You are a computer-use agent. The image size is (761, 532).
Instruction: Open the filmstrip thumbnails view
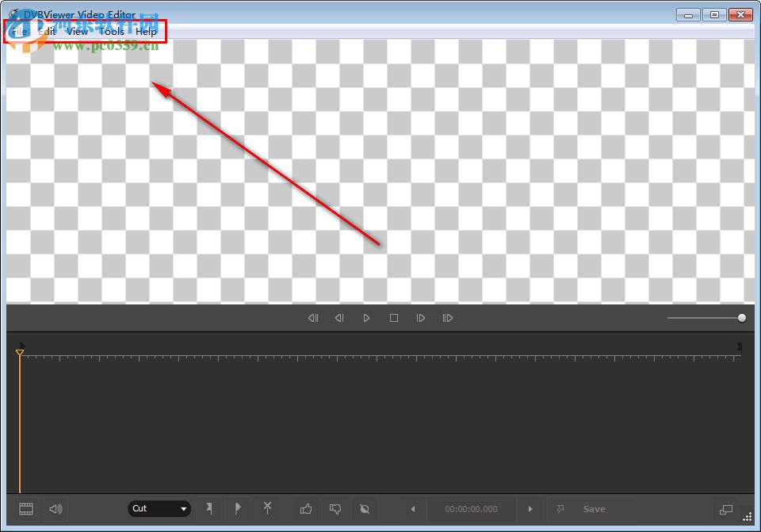coord(26,508)
